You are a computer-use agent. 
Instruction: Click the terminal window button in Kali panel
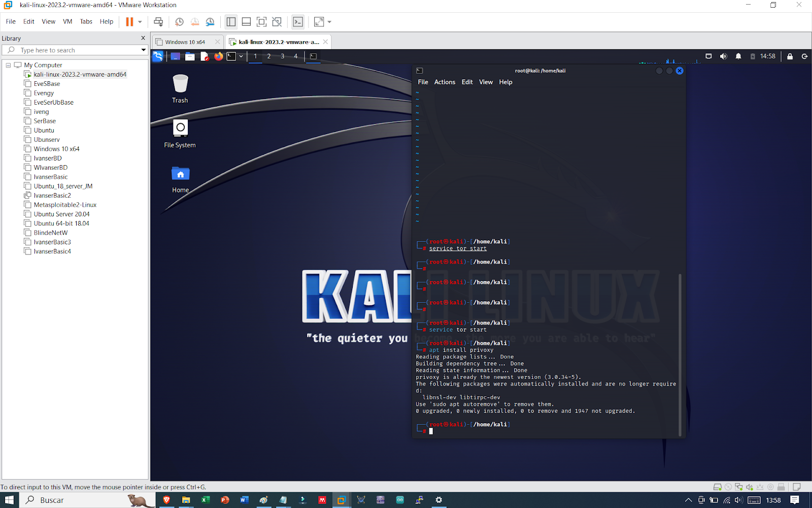(313, 56)
